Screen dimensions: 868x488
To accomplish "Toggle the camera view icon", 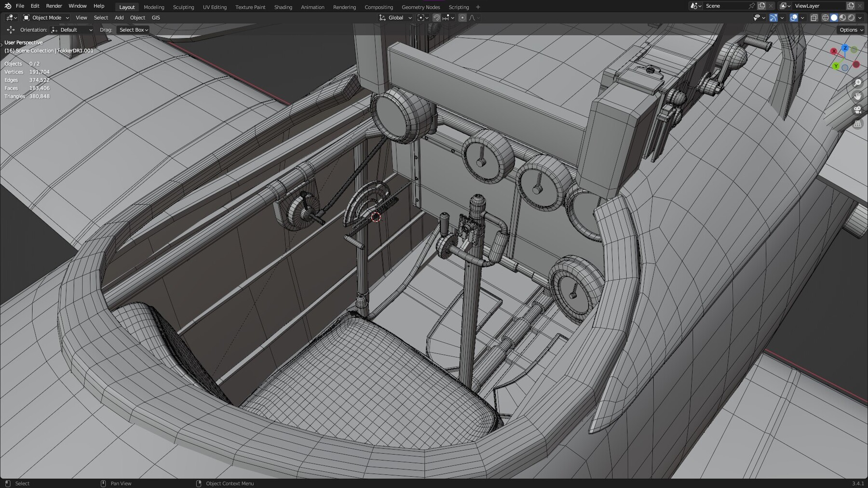I will pyautogui.click(x=857, y=110).
